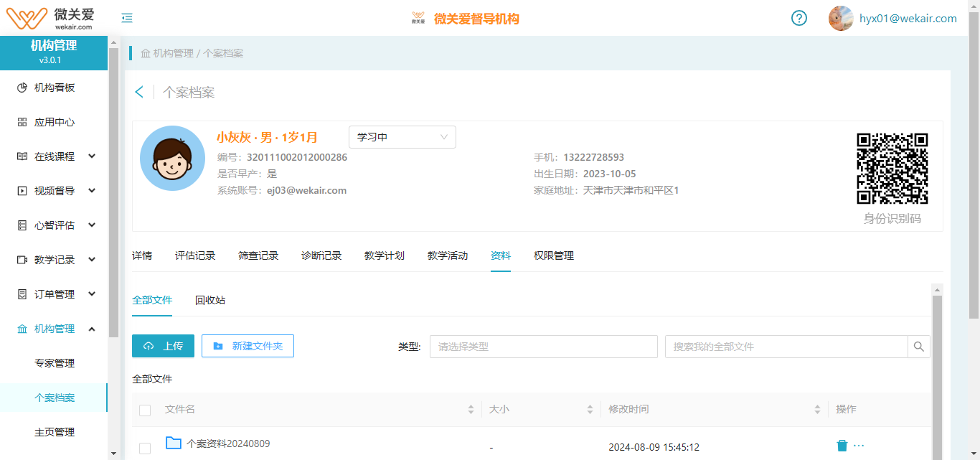980x460 pixels.
Task: Open the 学习中 status dropdown
Action: [402, 137]
